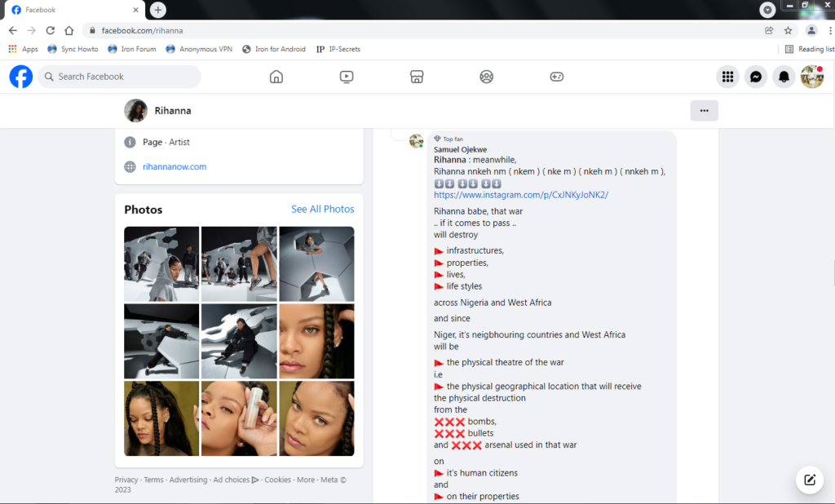Open the Apps bookmark shortcut
The image size is (835, 504).
(24, 49)
